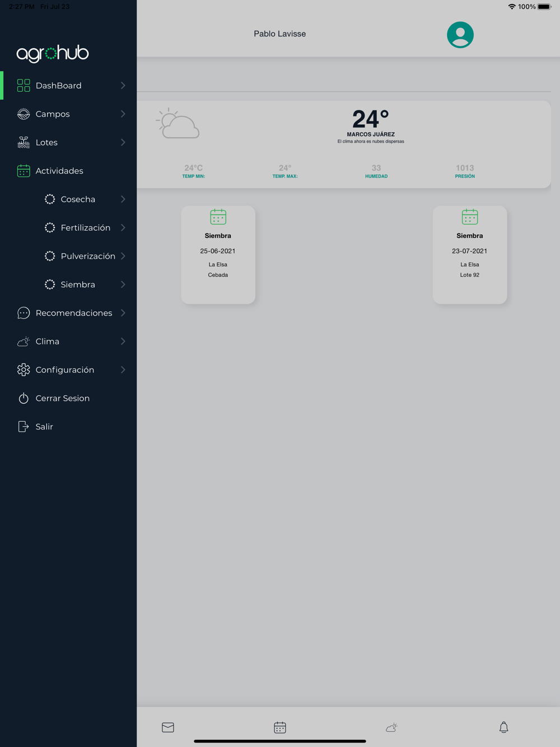
Task: Click the calendar icon on the 25-06-2021 Siembra card
Action: pos(218,217)
